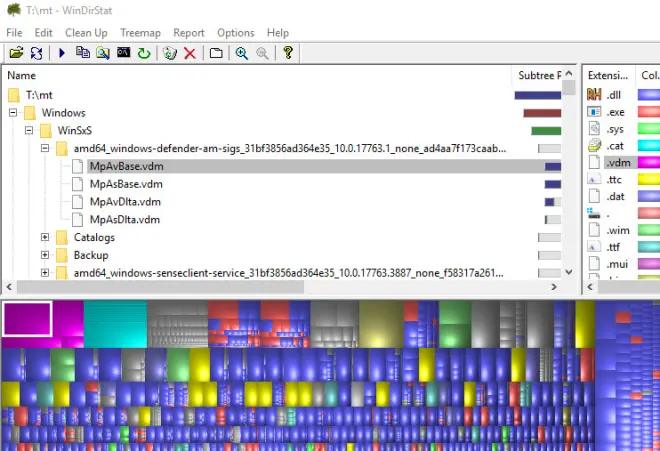The width and height of the screenshot is (660, 451).
Task: Collapse the windows-defender-am-sigs folder node
Action: click(45, 148)
